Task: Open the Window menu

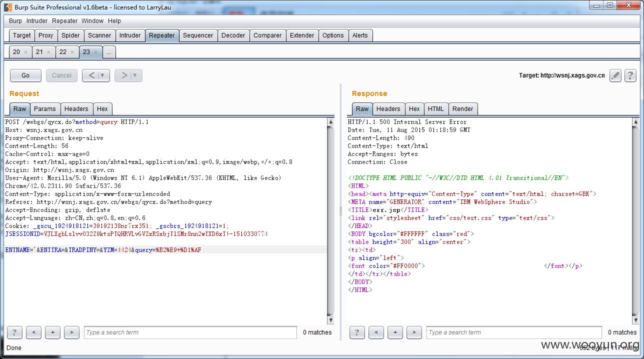Action: (x=92, y=21)
